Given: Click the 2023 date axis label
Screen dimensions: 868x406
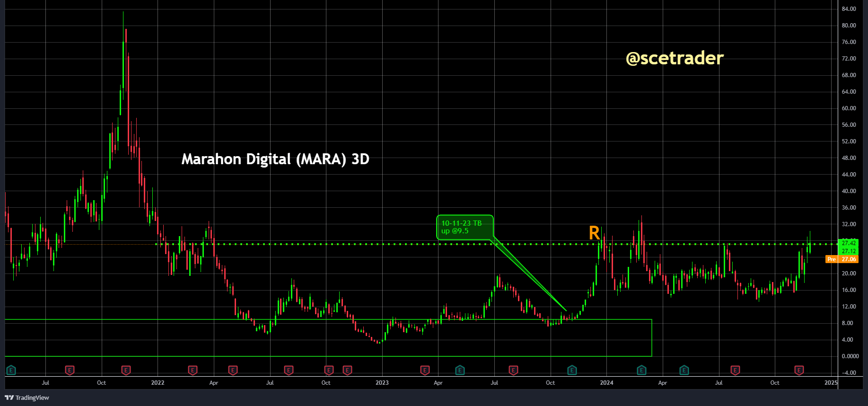Looking at the screenshot, I should pyautogui.click(x=382, y=383).
